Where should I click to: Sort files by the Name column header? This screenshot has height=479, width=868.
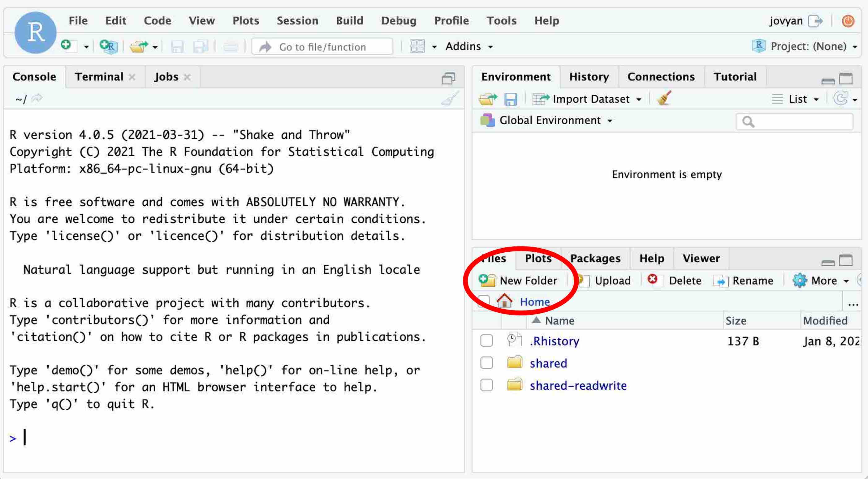click(559, 320)
